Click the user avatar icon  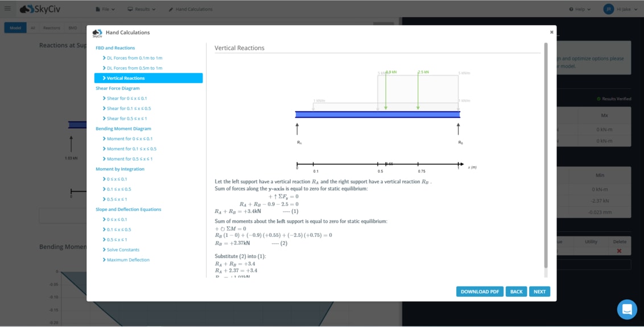(608, 9)
